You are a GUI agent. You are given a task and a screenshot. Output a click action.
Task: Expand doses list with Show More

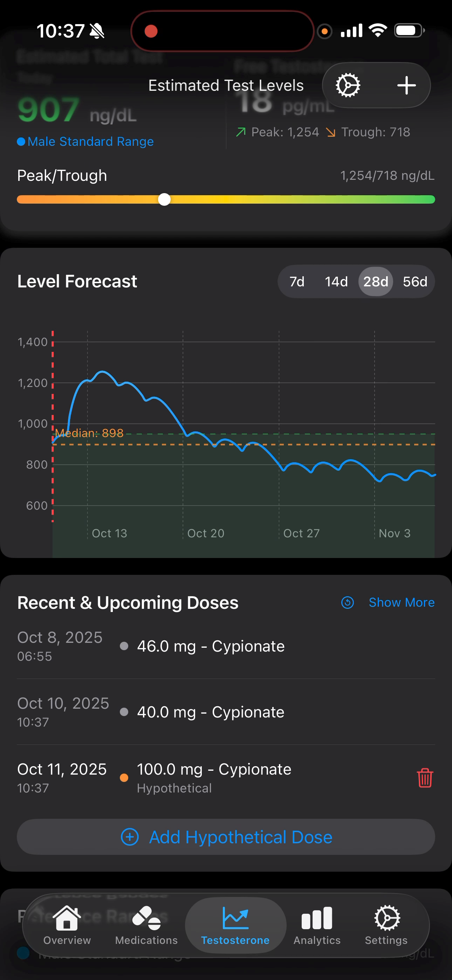pyautogui.click(x=402, y=602)
